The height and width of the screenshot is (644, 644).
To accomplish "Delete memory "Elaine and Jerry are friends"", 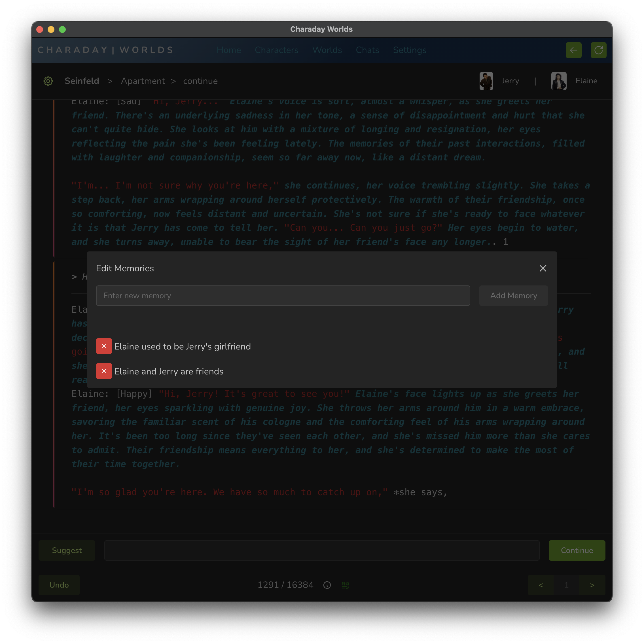I will tap(104, 371).
